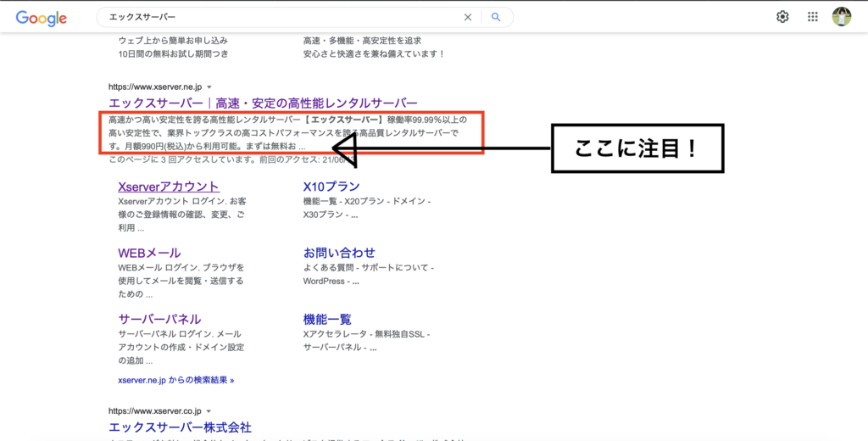
Task: Open the サーバーパネル sitelink
Action: pyautogui.click(x=159, y=319)
